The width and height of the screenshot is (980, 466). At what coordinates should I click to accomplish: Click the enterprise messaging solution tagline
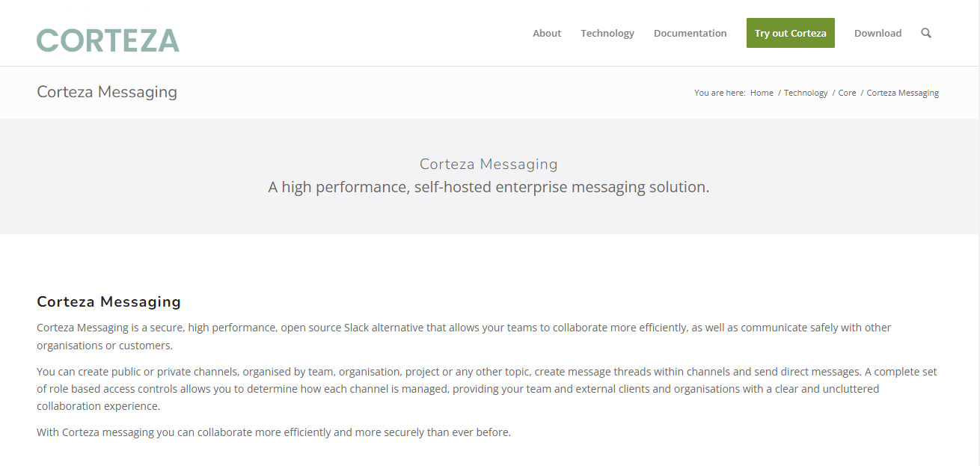tap(489, 187)
